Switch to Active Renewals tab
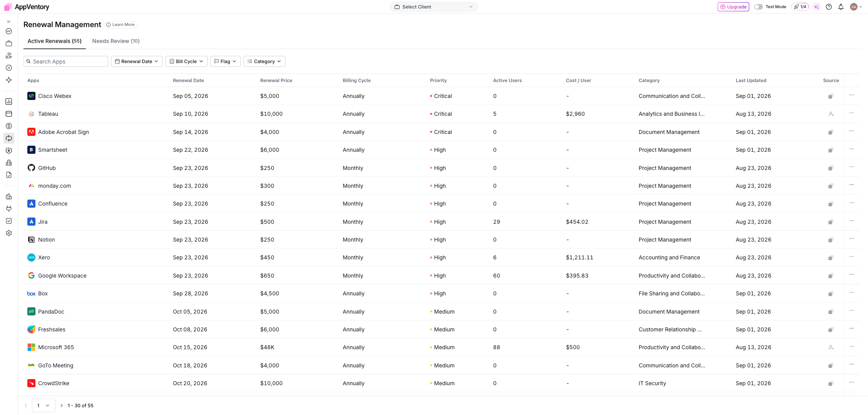868x415 pixels. tap(54, 41)
